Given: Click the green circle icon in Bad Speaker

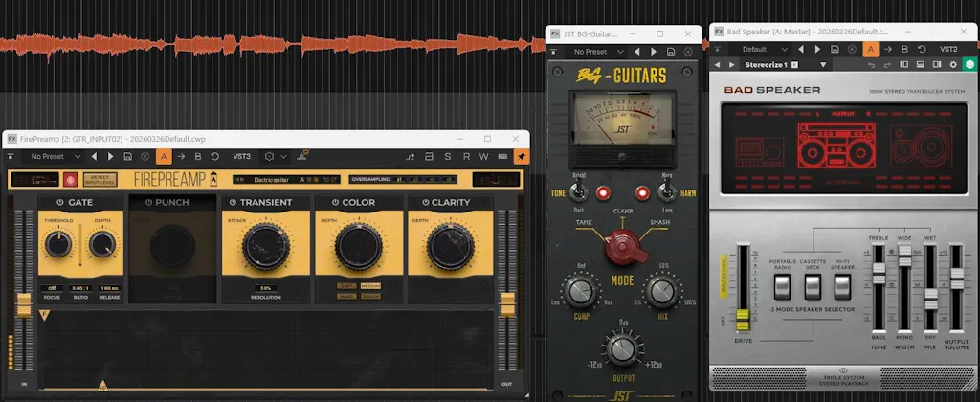Looking at the screenshot, I should tap(969, 65).
